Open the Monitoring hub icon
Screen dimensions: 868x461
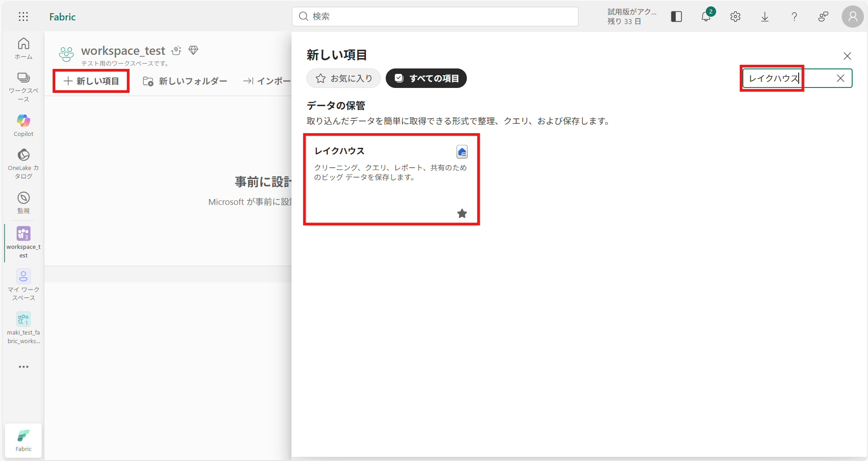pyautogui.click(x=24, y=202)
